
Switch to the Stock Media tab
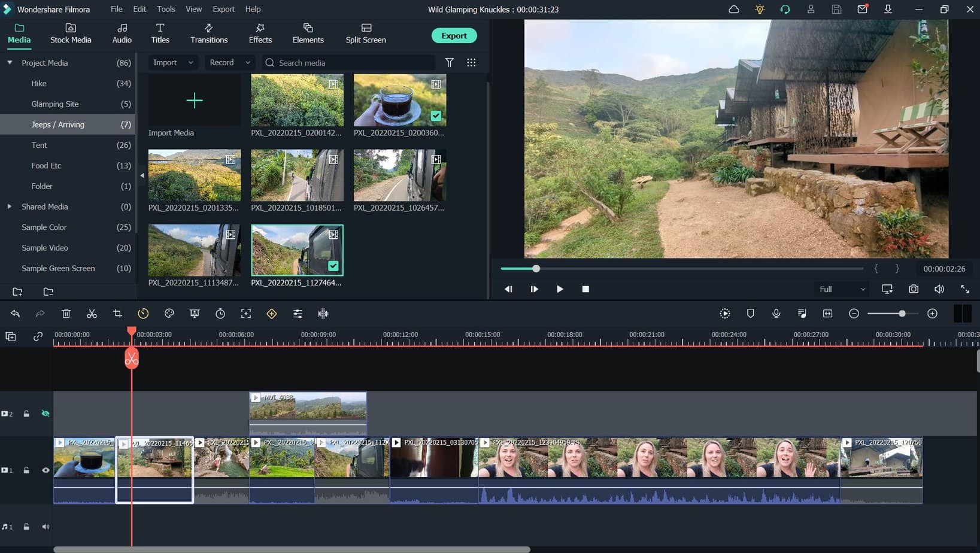click(x=71, y=33)
